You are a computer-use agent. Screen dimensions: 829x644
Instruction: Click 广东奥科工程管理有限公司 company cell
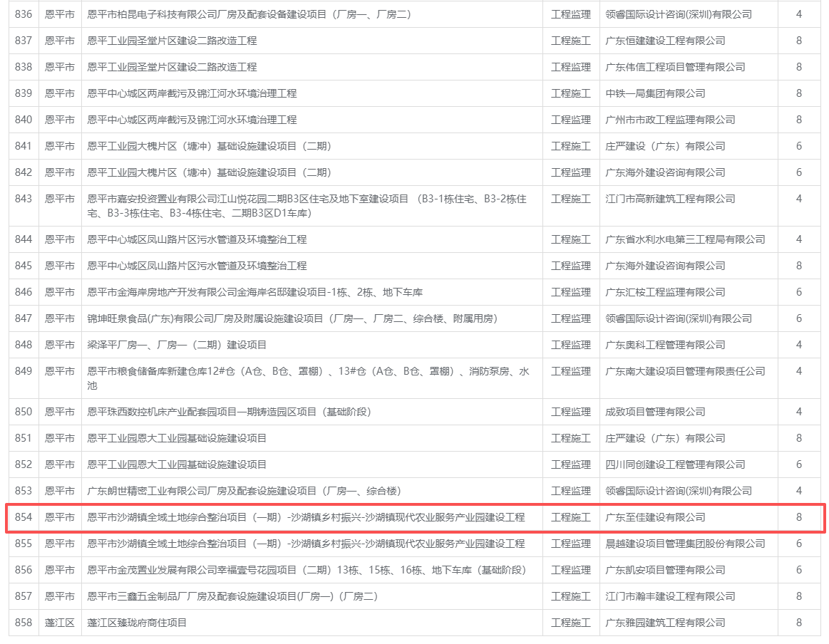(x=665, y=346)
